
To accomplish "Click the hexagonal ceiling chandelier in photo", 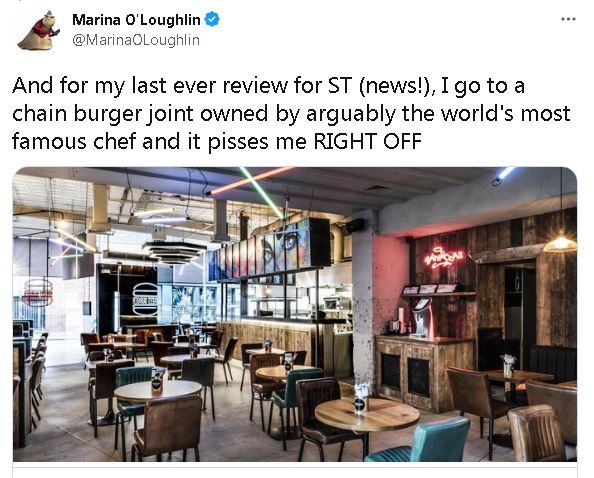I will click(x=174, y=252).
